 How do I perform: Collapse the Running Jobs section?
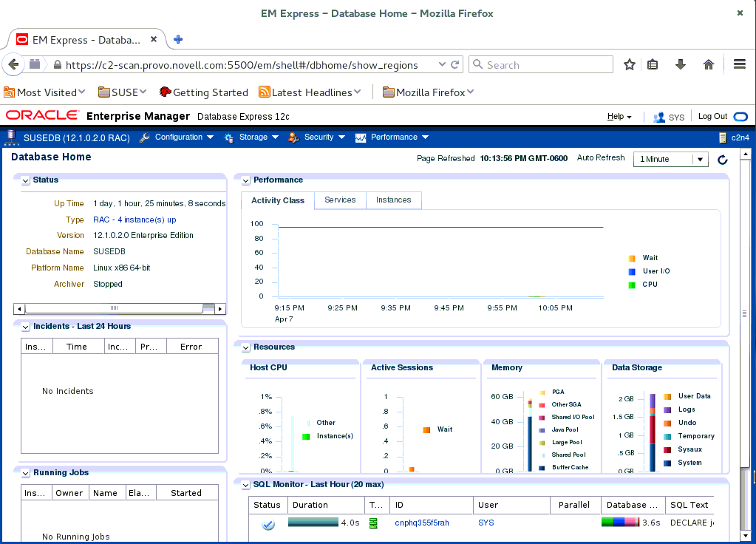26,473
